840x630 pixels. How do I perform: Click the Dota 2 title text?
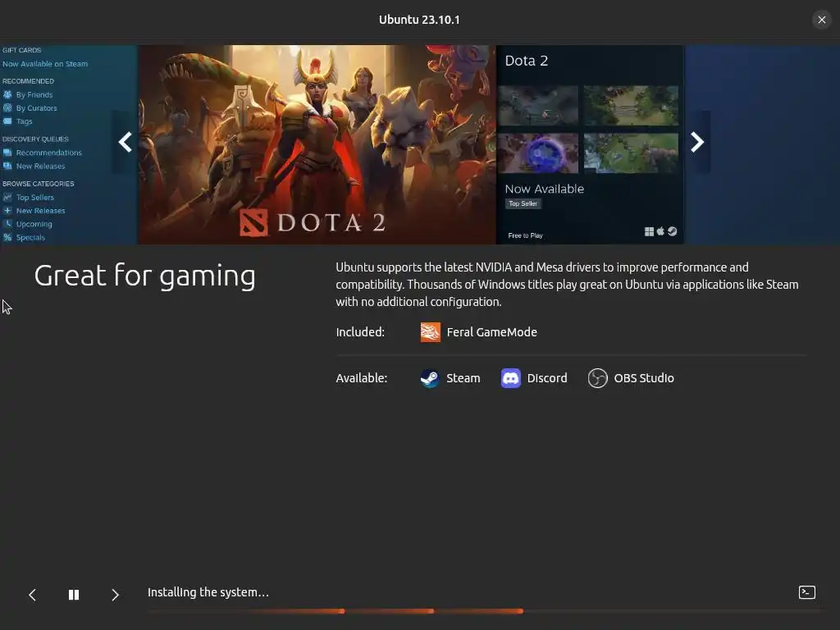click(x=527, y=61)
